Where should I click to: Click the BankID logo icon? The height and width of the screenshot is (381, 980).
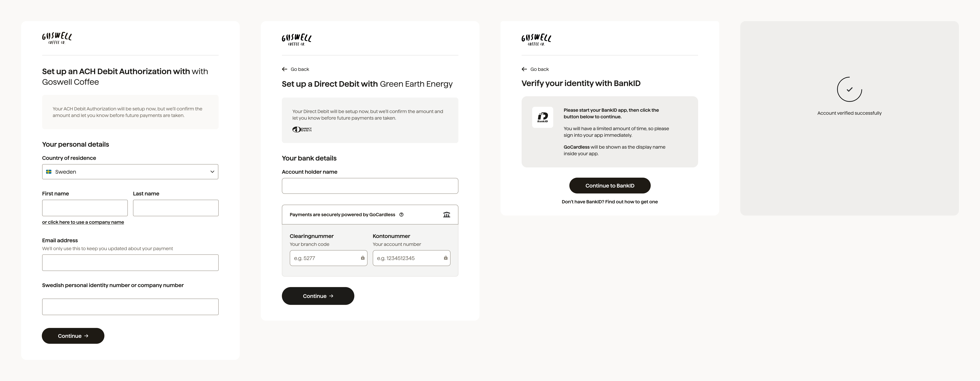[x=543, y=117]
